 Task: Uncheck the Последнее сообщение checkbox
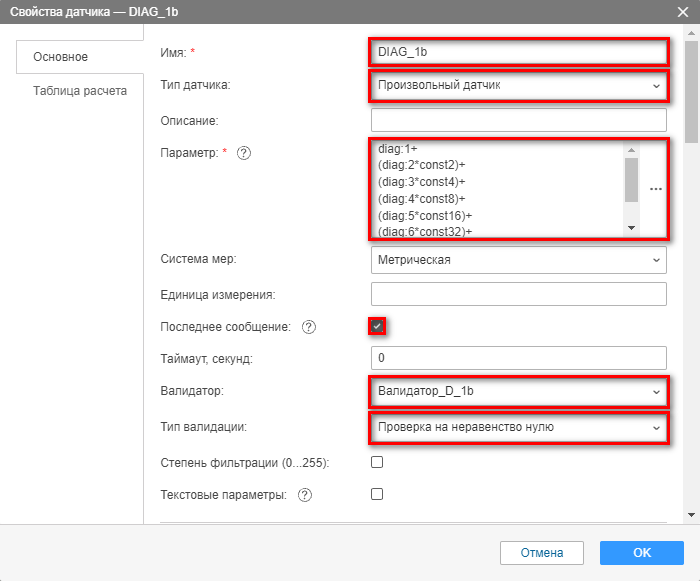click(x=377, y=326)
